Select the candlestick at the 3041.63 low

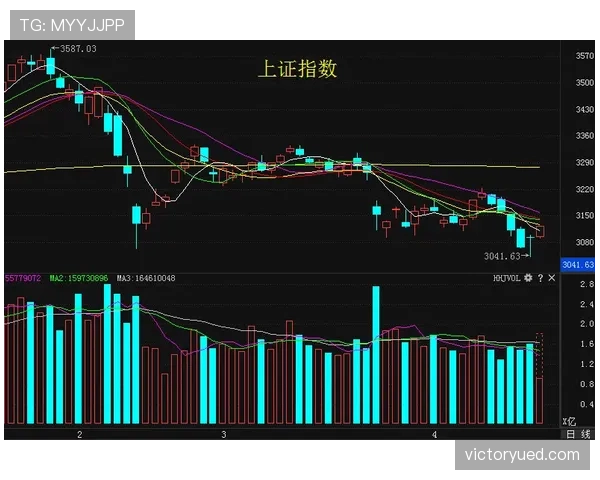(x=530, y=246)
